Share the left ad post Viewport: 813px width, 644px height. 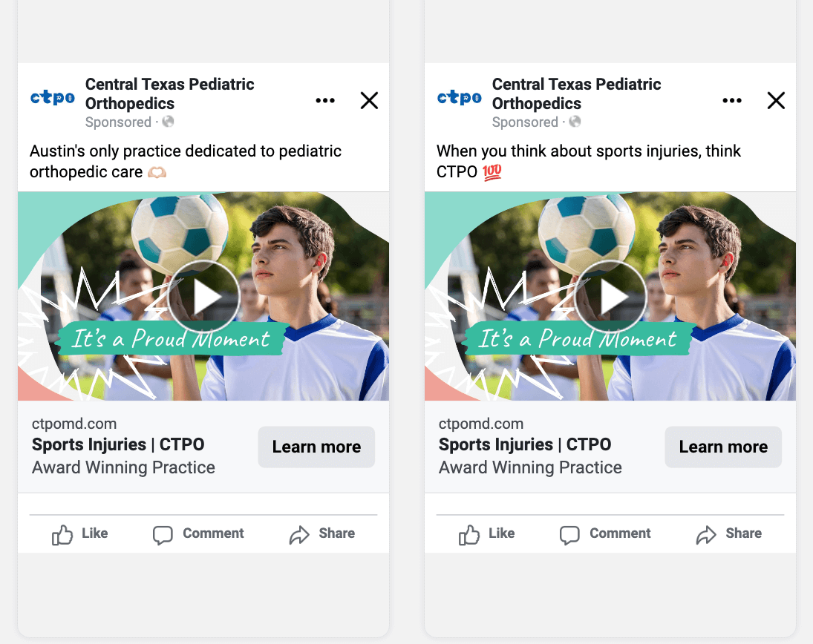point(322,534)
